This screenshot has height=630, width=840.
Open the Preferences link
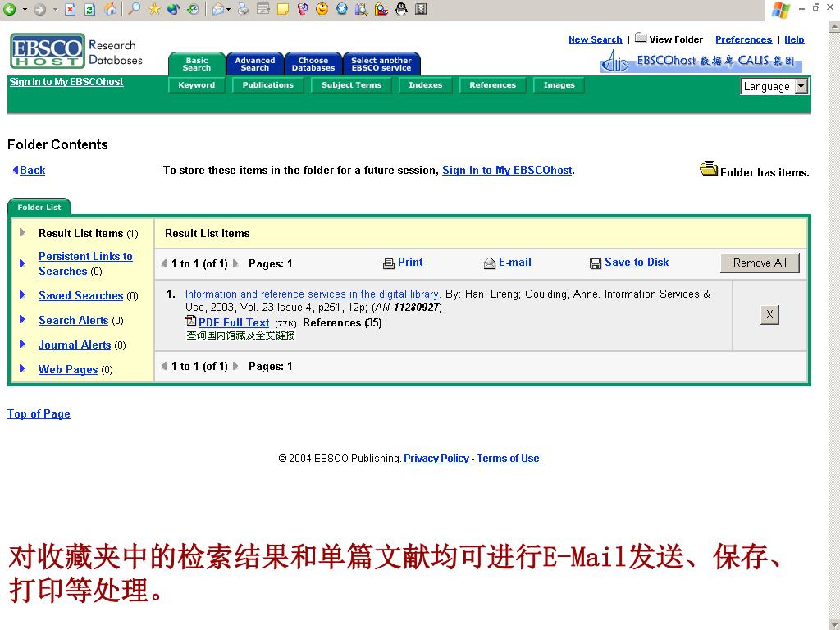(x=743, y=39)
